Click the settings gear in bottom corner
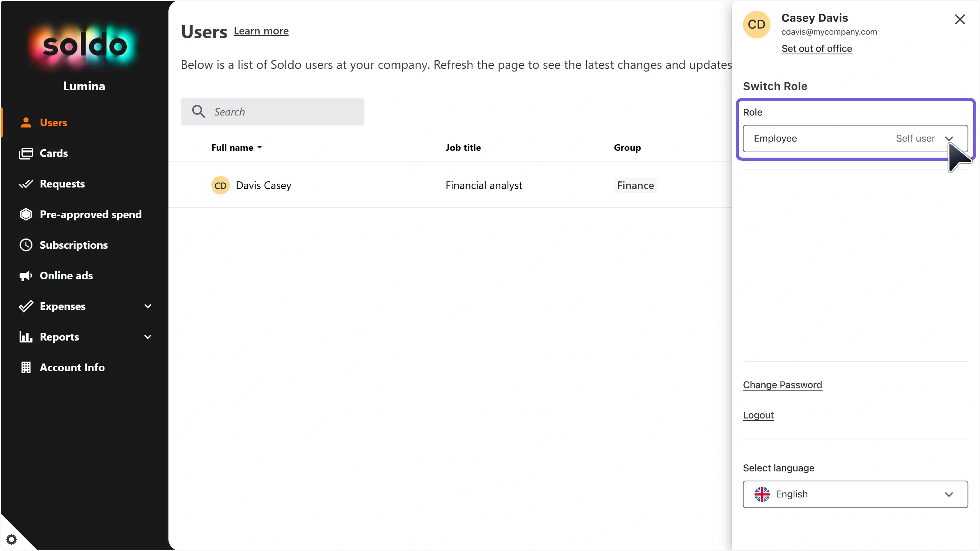The image size is (980, 551). pos(12,540)
